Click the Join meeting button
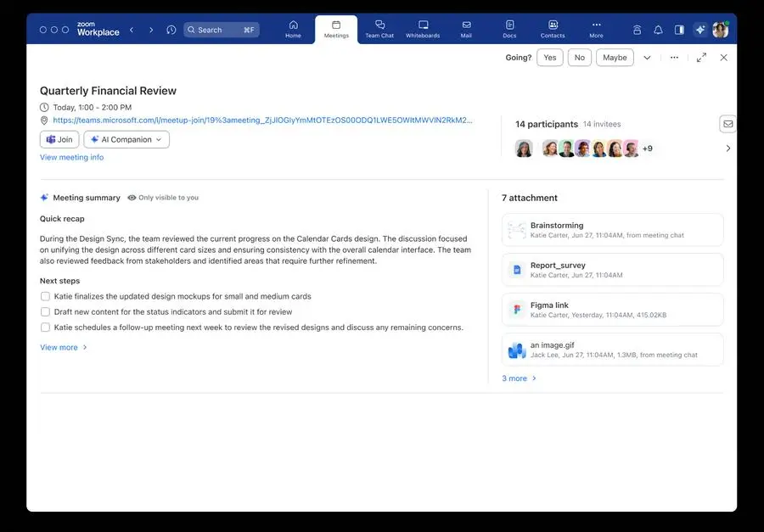Screen dimensions: 764x532 click(x=59, y=140)
